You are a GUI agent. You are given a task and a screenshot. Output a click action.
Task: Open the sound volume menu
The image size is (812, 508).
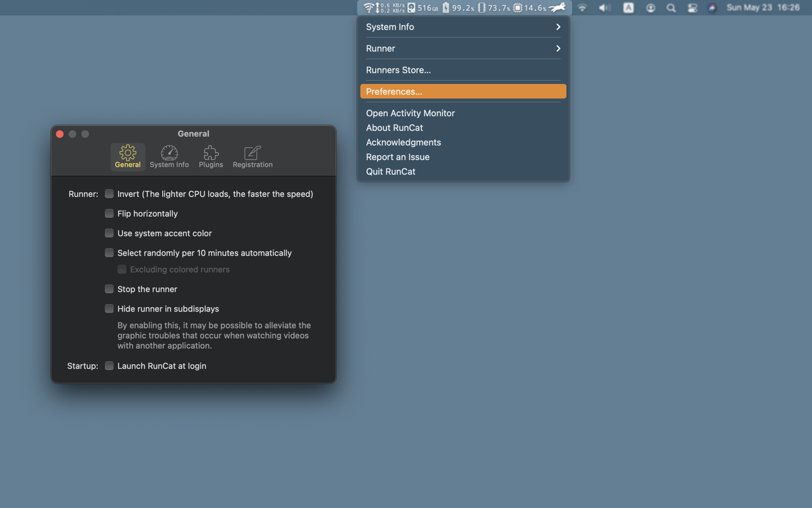(x=605, y=8)
